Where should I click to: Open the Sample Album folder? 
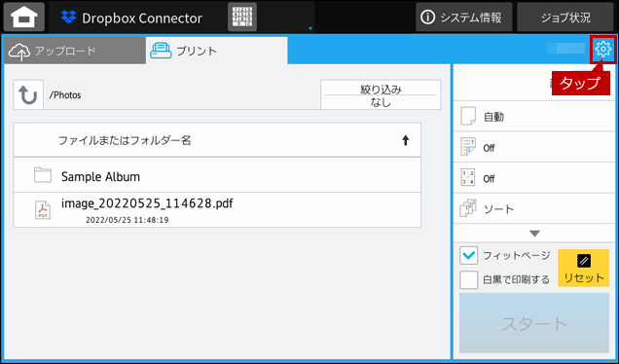pyautogui.click(x=217, y=176)
